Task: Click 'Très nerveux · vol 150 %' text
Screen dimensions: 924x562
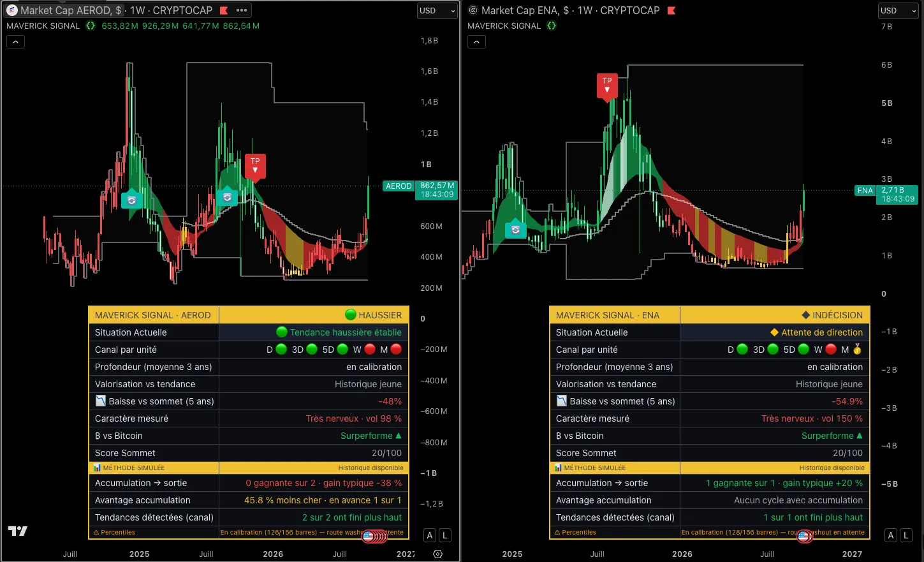Action: coord(812,418)
